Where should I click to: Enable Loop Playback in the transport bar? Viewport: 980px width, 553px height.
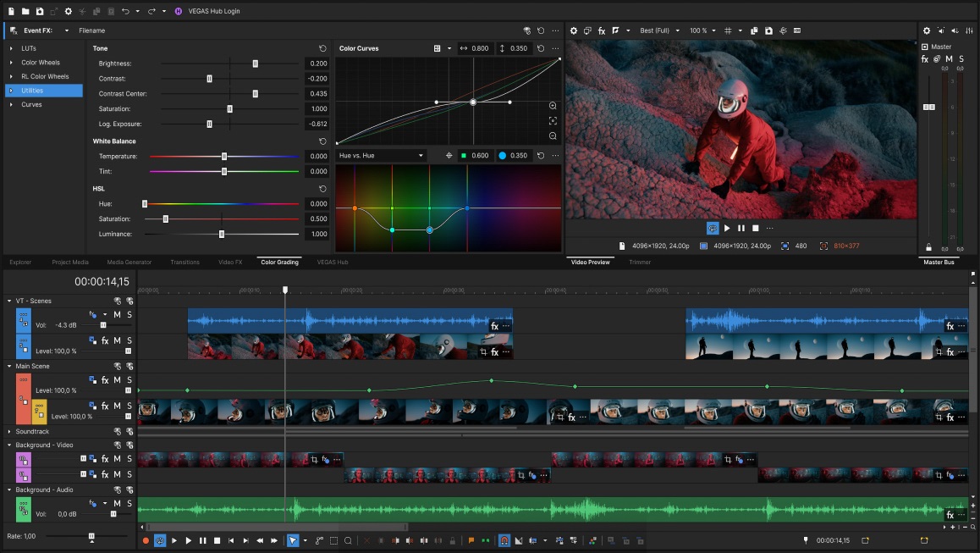pos(158,539)
